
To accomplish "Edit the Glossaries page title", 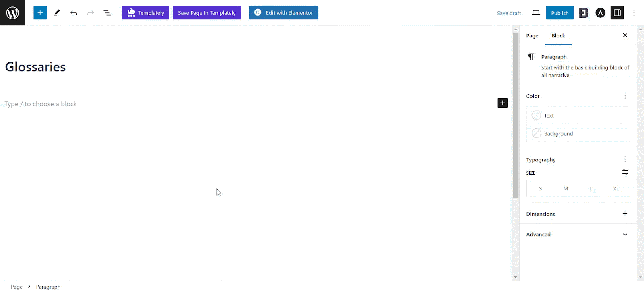I will [x=35, y=67].
